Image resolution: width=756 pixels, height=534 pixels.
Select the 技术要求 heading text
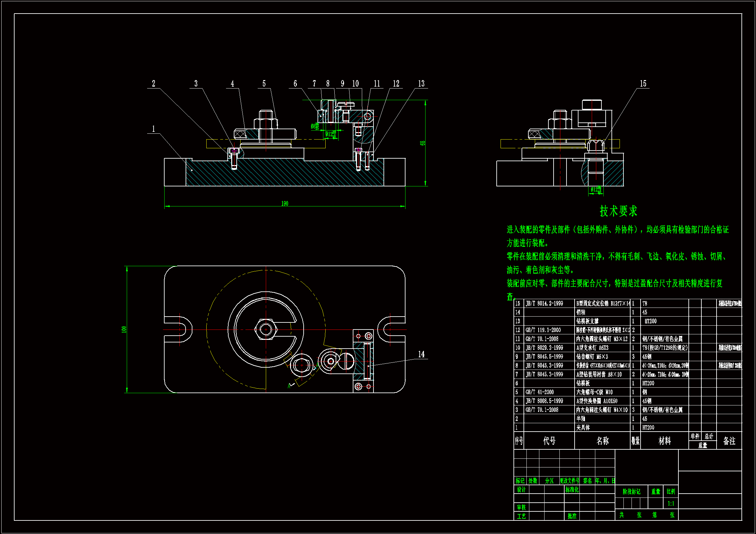[x=618, y=211]
